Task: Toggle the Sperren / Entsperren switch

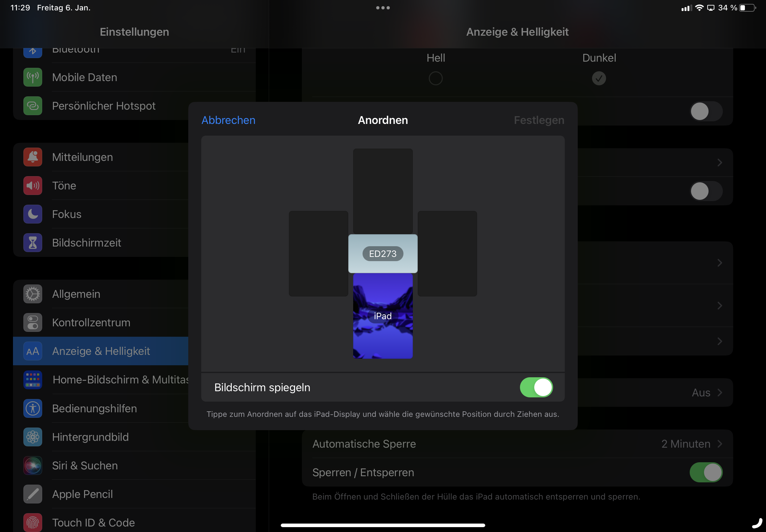Action: click(x=706, y=472)
